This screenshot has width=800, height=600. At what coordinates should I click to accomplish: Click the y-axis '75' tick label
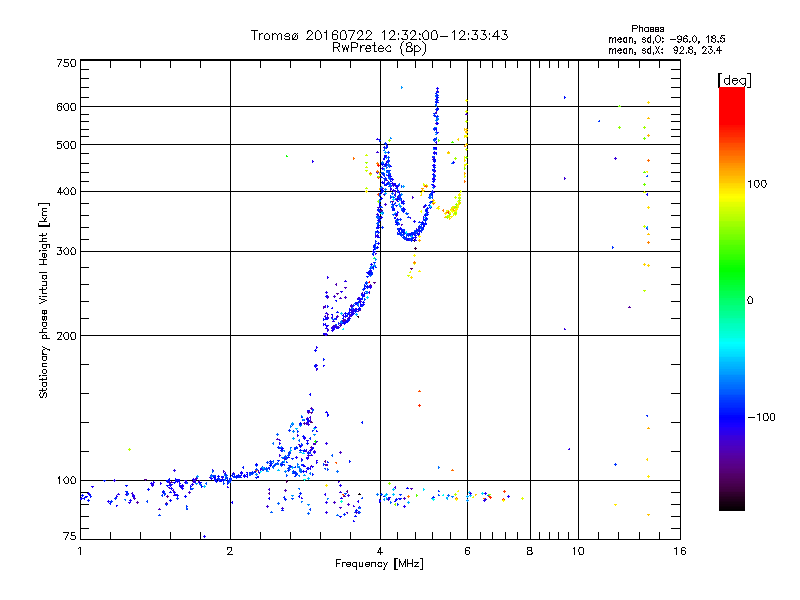point(70,536)
